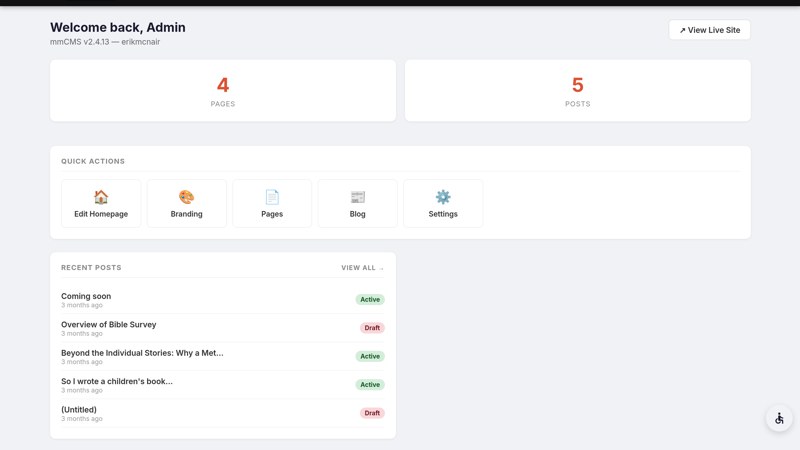The image size is (800, 450).
Task: Open Branding via the palette icon
Action: pos(186,197)
